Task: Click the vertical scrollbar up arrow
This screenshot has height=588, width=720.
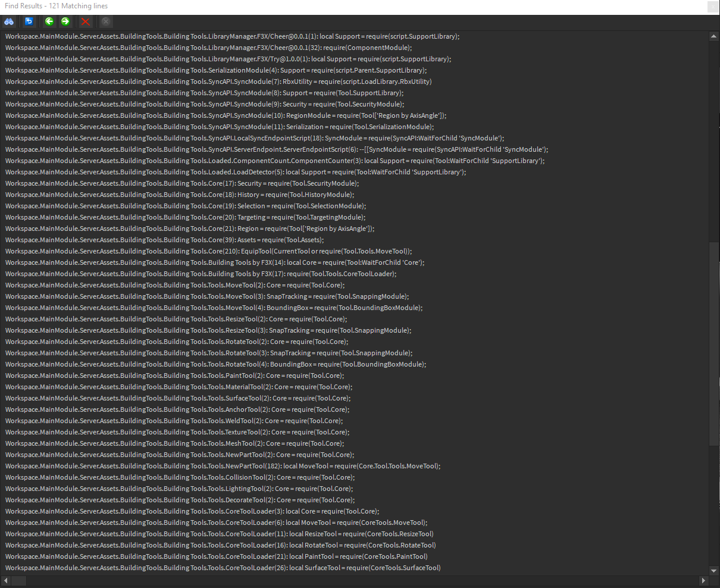Action: tap(714, 36)
